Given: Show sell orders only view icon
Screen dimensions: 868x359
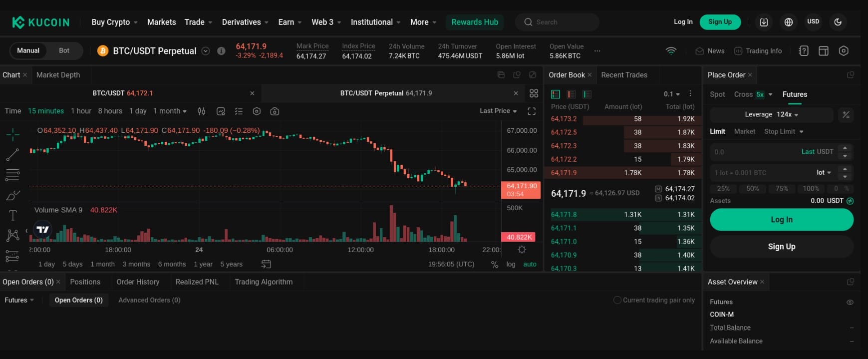Looking at the screenshot, I should coord(571,94).
